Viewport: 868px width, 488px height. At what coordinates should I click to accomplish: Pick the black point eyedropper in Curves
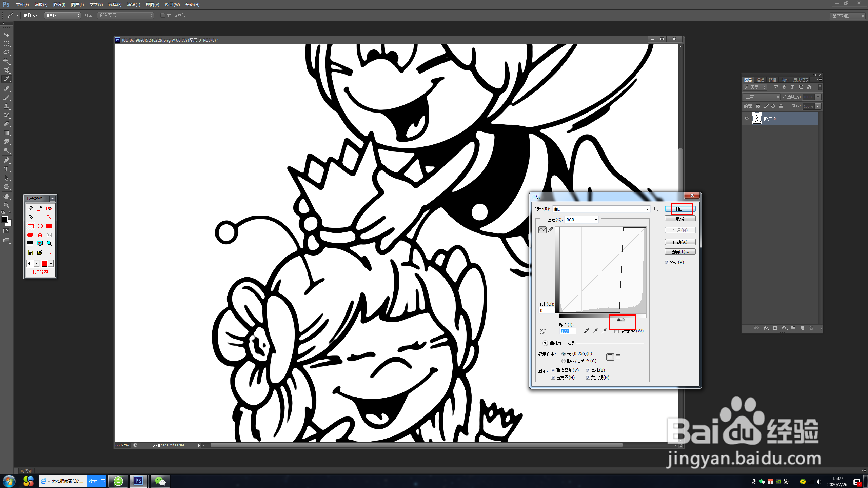click(586, 331)
